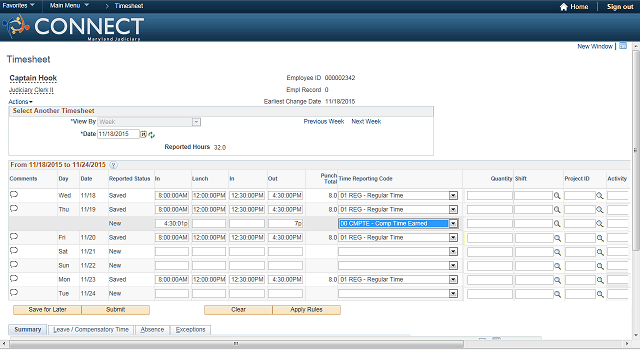Viewport: 640px width, 360px height.
Task: Look up Shift for the Thu 11/19 row
Action: point(557,210)
